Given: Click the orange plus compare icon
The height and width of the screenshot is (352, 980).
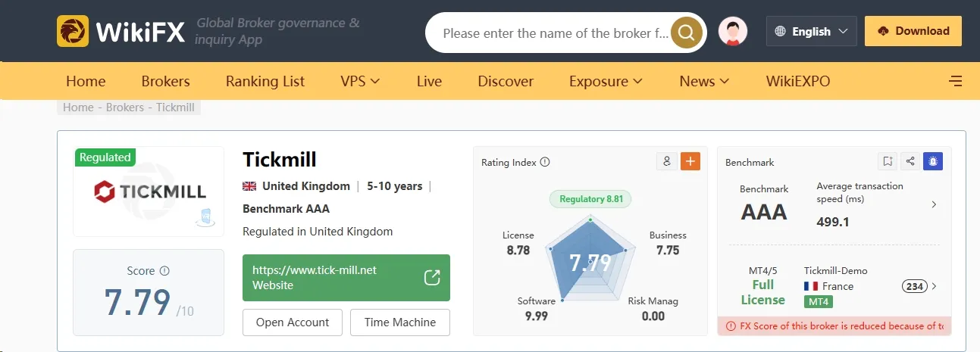Looking at the screenshot, I should coord(690,161).
